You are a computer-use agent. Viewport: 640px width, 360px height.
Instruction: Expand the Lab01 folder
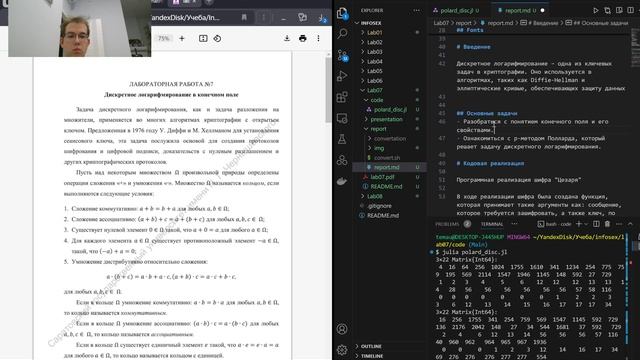tap(374, 32)
